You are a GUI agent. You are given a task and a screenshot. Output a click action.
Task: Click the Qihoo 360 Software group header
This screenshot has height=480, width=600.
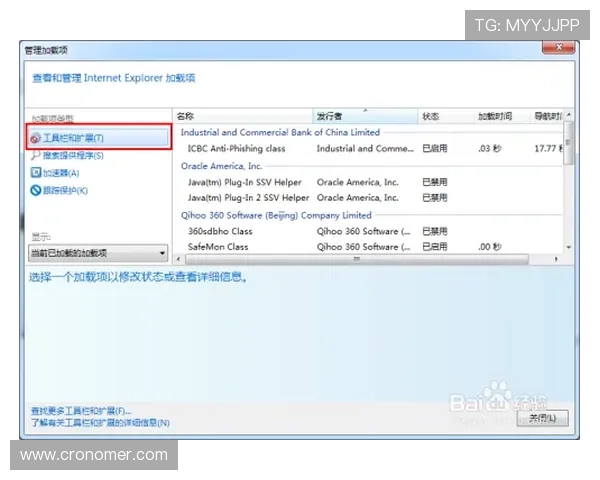(276, 215)
